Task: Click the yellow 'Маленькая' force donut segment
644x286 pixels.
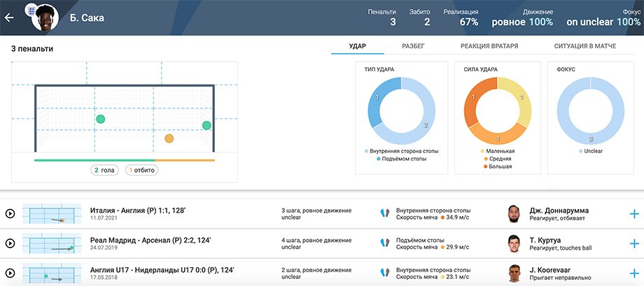Action: [x=521, y=97]
